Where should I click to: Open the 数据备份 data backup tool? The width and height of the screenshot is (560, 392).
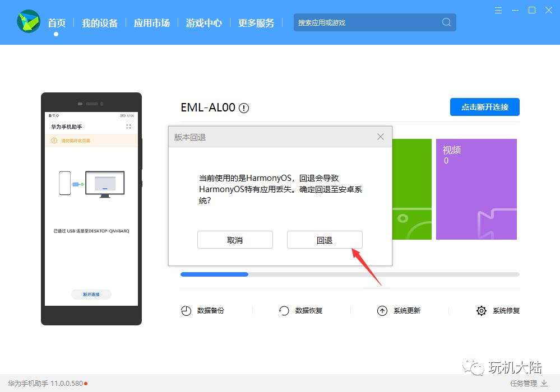click(203, 310)
